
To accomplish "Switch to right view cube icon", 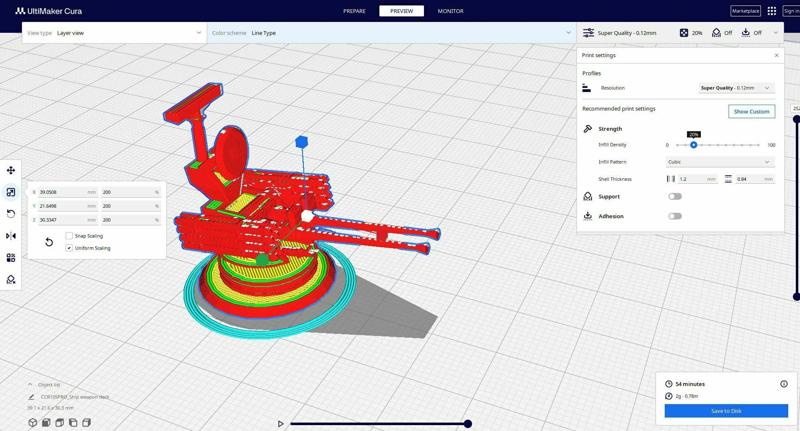I will click(87, 422).
